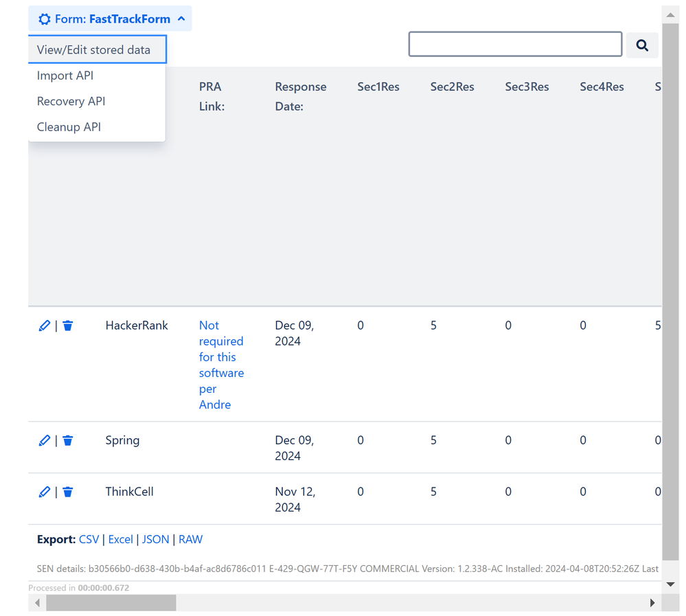The height and width of the screenshot is (616, 686).
Task: Open the 'Not required for this software' link
Action: [221, 365]
